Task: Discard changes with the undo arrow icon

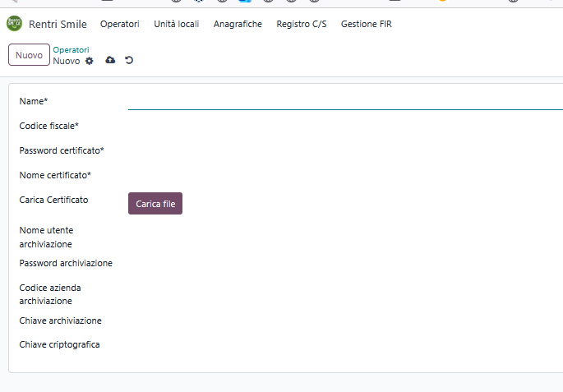Action: [x=129, y=60]
